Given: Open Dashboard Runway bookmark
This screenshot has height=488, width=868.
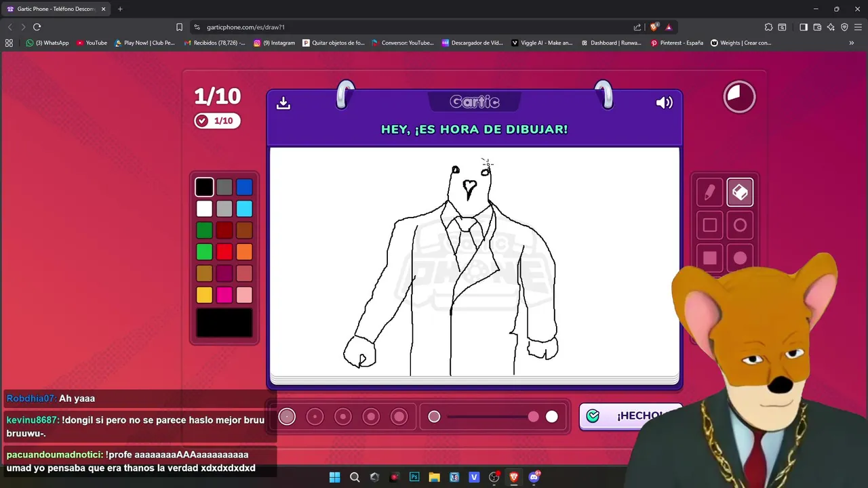Looking at the screenshot, I should coord(612,43).
